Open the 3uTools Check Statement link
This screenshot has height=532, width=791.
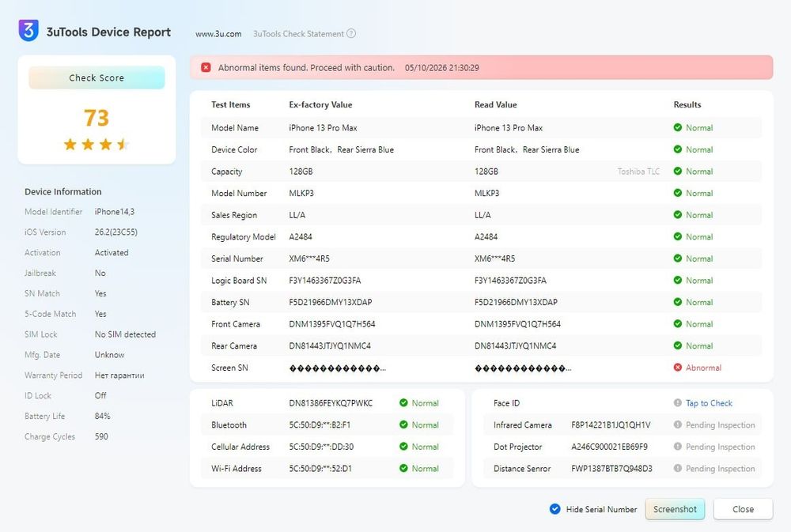[298, 34]
